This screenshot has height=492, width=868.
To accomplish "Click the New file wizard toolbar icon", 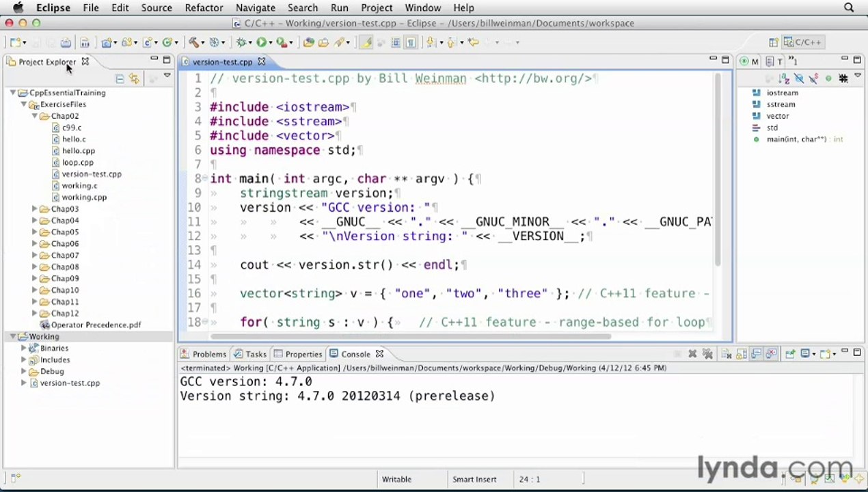I will click(x=15, y=42).
